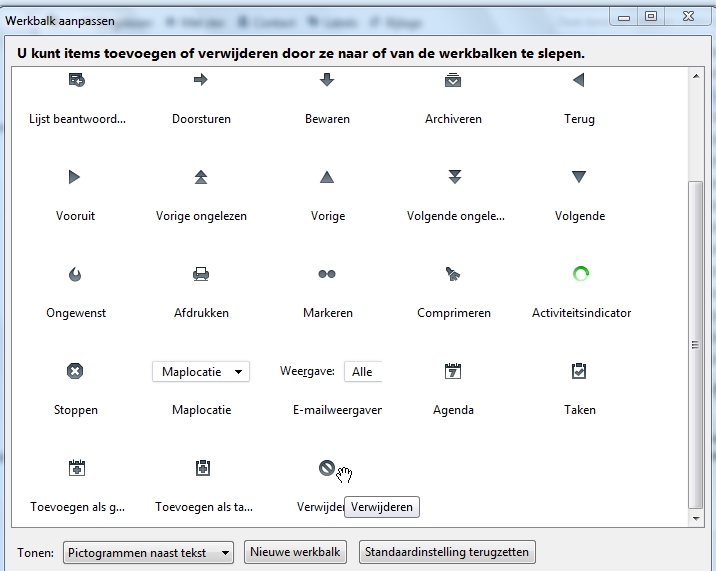Click the Nieuwe werkbalk button
Viewport: 716px width, 571px height.
click(x=295, y=552)
